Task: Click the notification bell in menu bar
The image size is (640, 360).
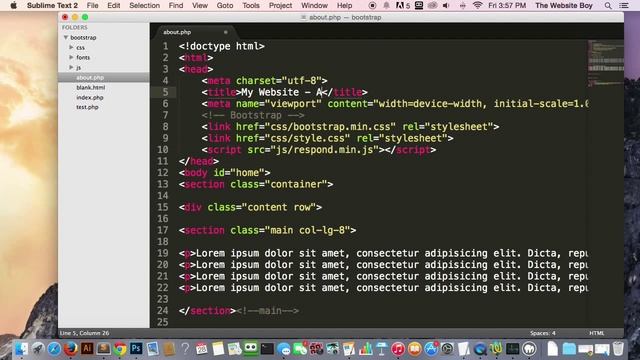Action: click(386, 6)
